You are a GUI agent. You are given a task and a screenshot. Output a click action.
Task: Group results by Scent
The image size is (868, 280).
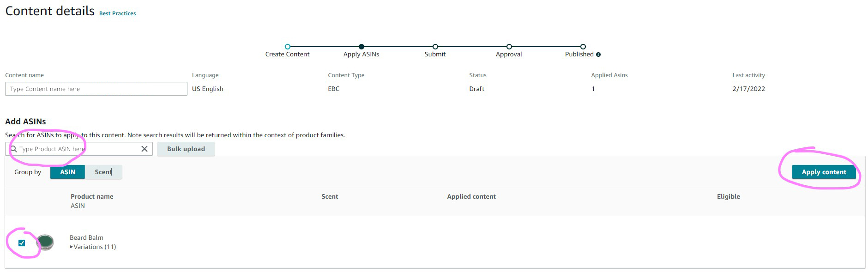point(103,172)
